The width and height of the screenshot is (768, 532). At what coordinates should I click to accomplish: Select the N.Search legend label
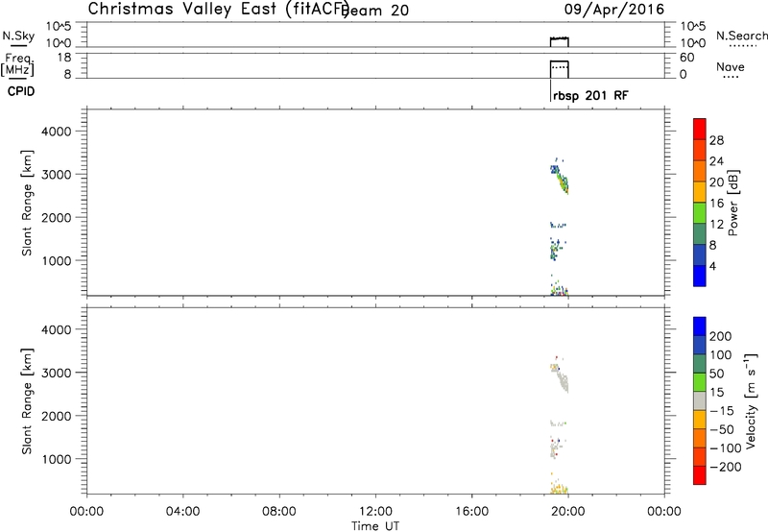(x=741, y=36)
